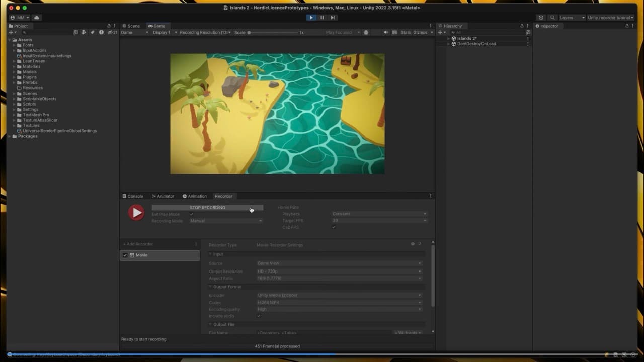Open the Project panel kebab menu

(x=115, y=26)
